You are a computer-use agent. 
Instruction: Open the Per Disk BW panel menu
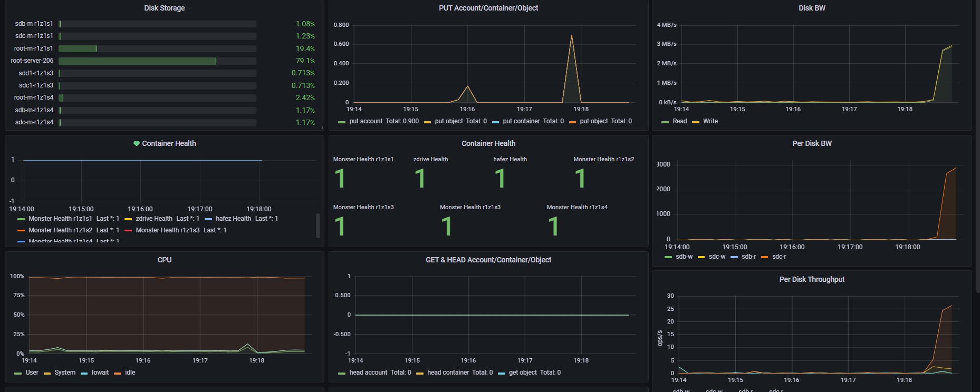812,143
